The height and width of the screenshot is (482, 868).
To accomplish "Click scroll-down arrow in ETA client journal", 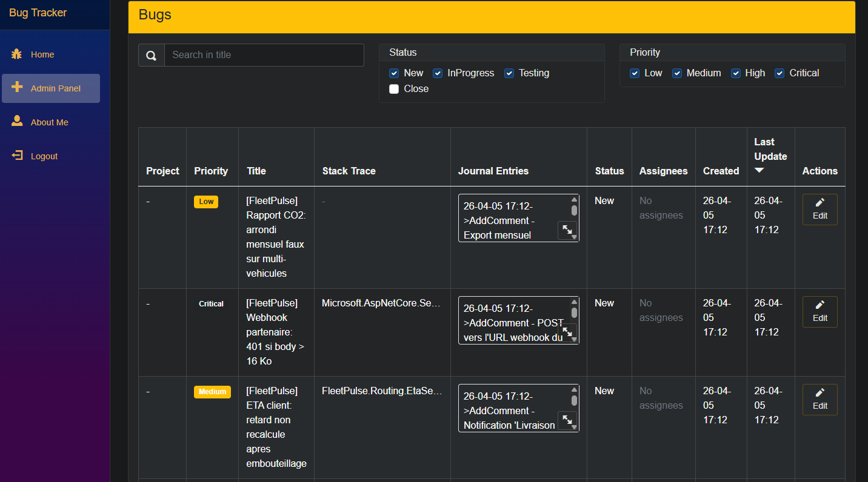I will (x=574, y=428).
